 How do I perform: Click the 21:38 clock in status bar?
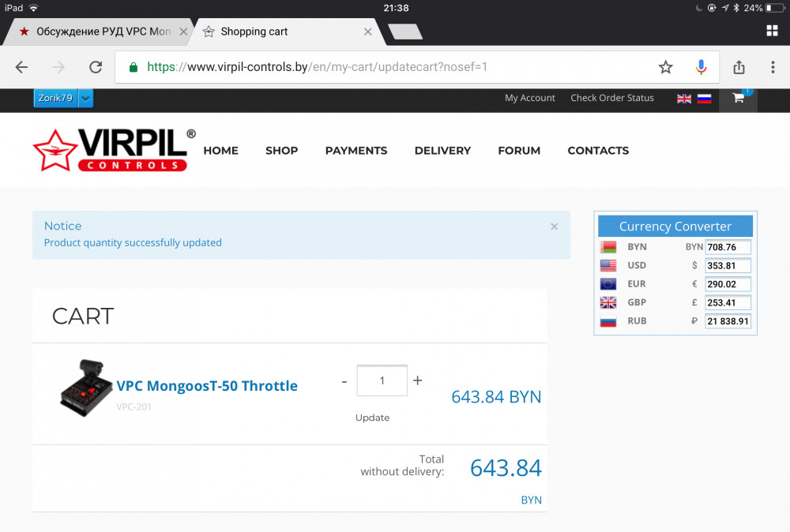point(396,8)
